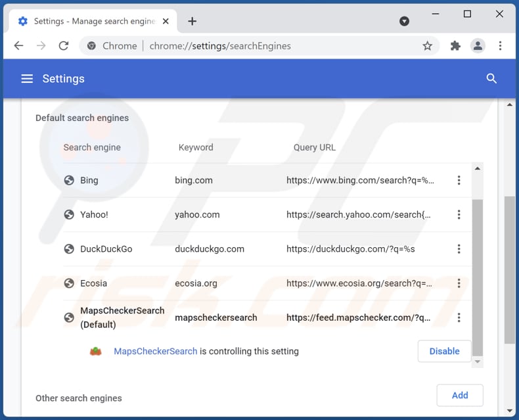Click the page scrollbar up arrow
This screenshot has height=420, width=519.
(510, 105)
